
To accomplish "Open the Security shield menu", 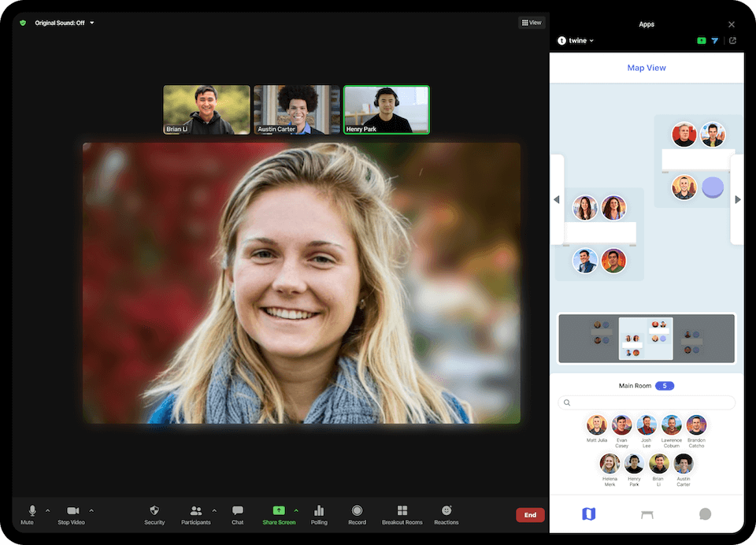I will pos(154,511).
